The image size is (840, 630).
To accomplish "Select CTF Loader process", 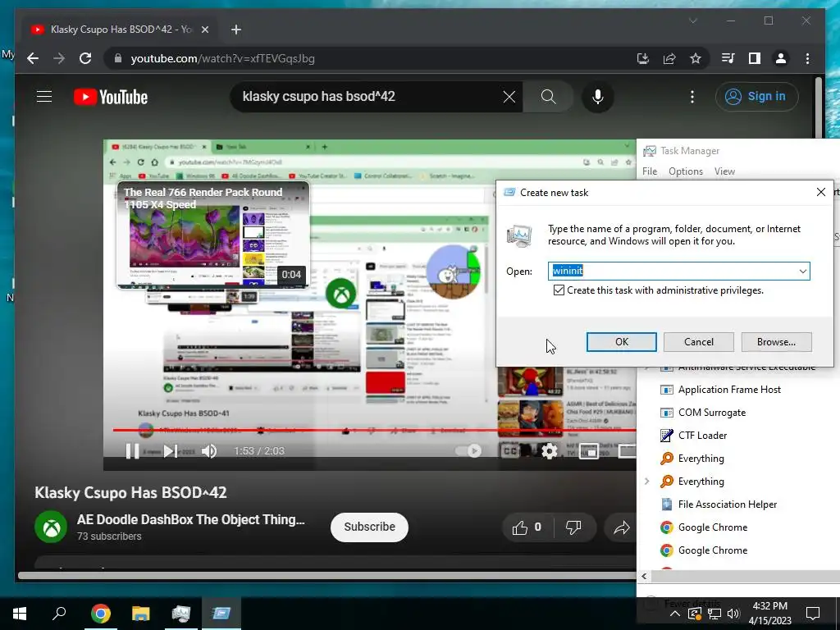I will coord(702,436).
